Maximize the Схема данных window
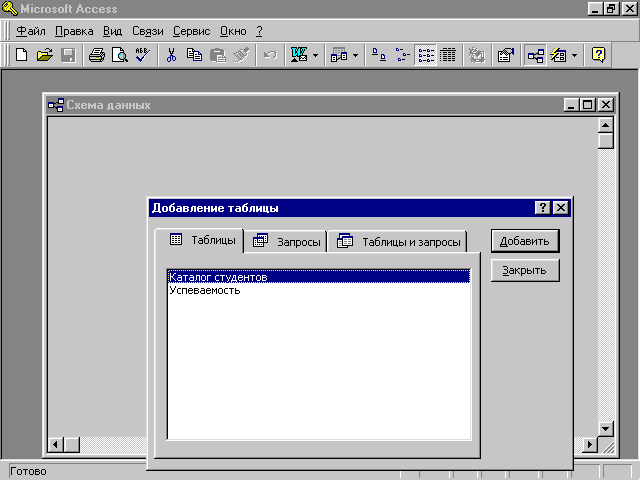640x480 pixels. (x=588, y=105)
